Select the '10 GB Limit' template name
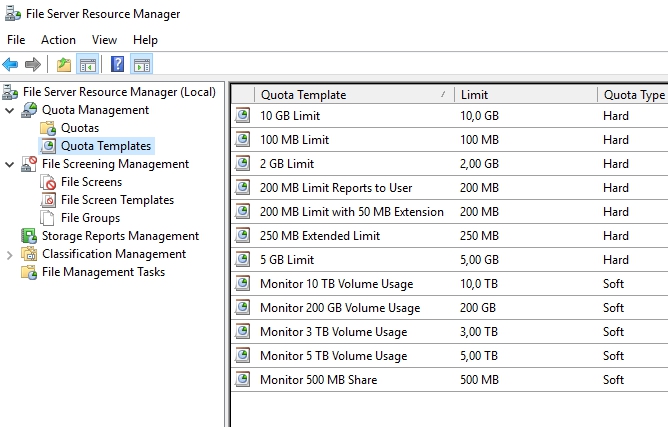 [x=290, y=116]
